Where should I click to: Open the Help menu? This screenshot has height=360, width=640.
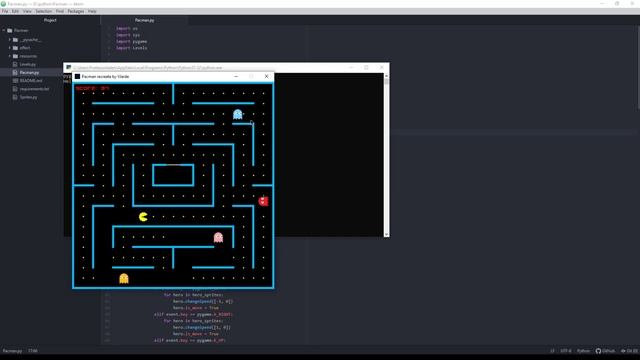[92, 11]
